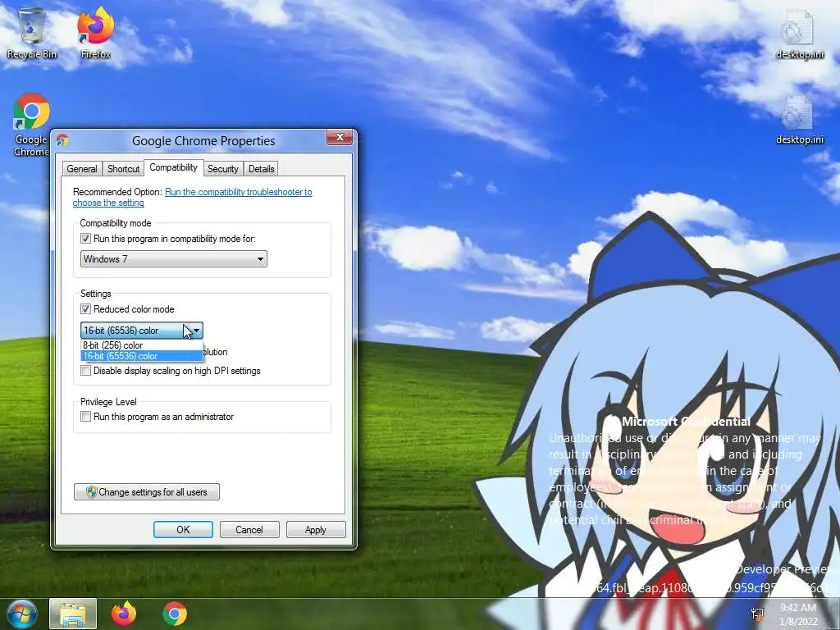The height and width of the screenshot is (630, 840).
Task: Click the Apply button
Action: point(316,529)
